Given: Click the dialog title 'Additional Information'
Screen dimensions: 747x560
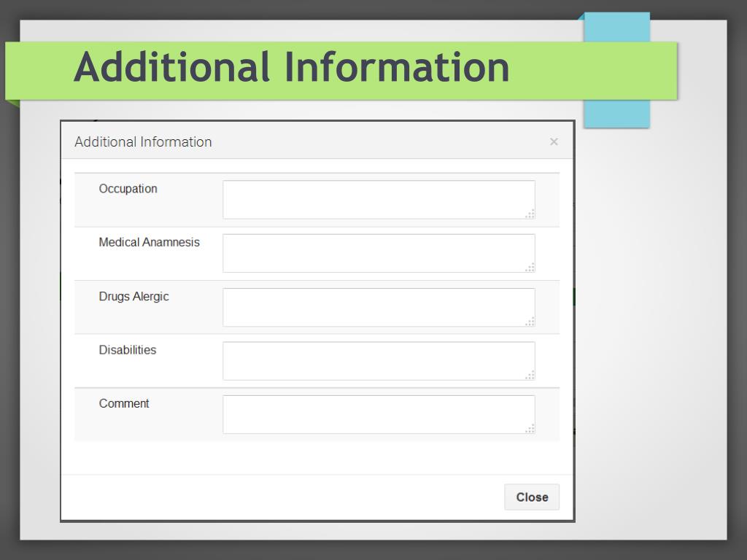Looking at the screenshot, I should [x=143, y=142].
